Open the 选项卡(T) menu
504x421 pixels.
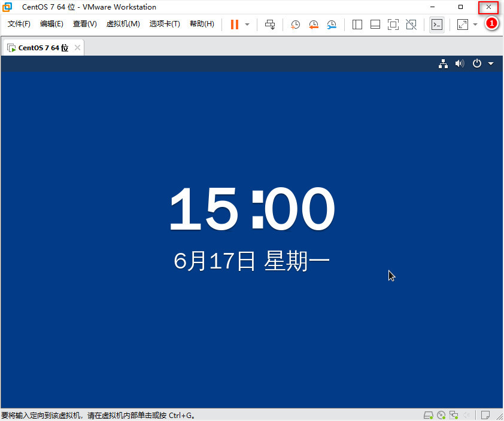point(165,24)
